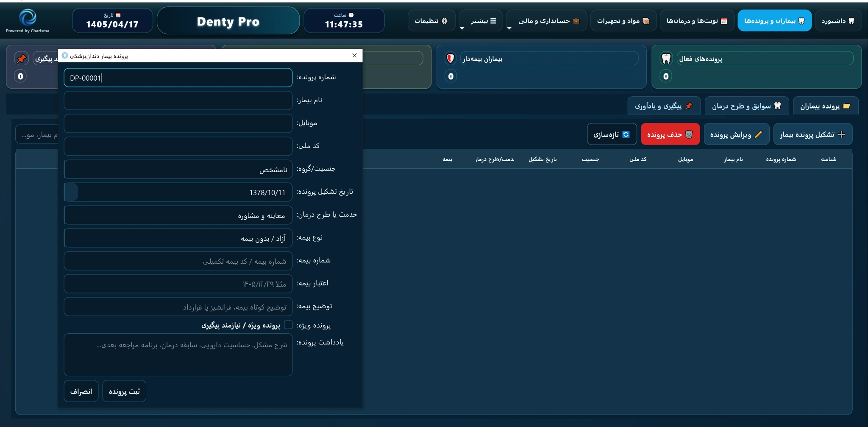868x427 pixels.
Task: Click the hamburger icon in بیشتر
Action: [x=493, y=21]
